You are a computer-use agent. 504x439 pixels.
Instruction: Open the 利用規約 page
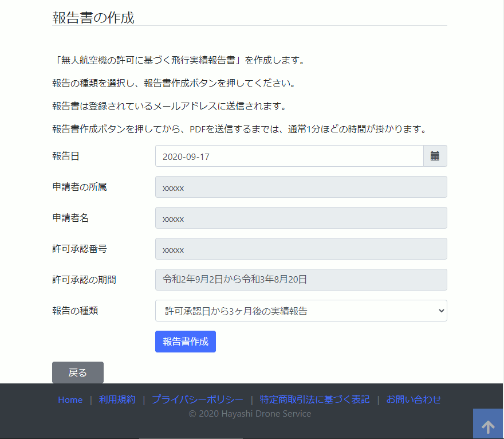pos(117,399)
